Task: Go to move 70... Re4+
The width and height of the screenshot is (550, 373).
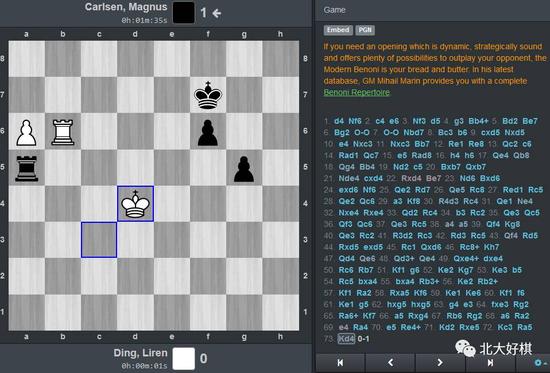Action: 411,327
